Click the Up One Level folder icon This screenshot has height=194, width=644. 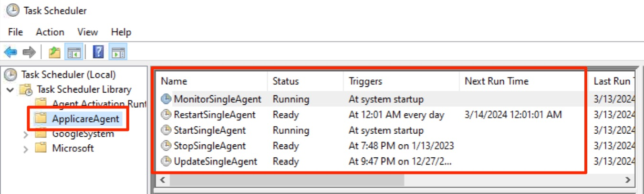click(55, 52)
